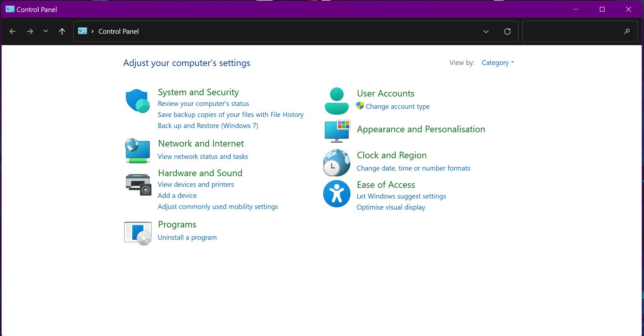This screenshot has width=644, height=336.
Task: Select Uninstall a program
Action: click(187, 238)
